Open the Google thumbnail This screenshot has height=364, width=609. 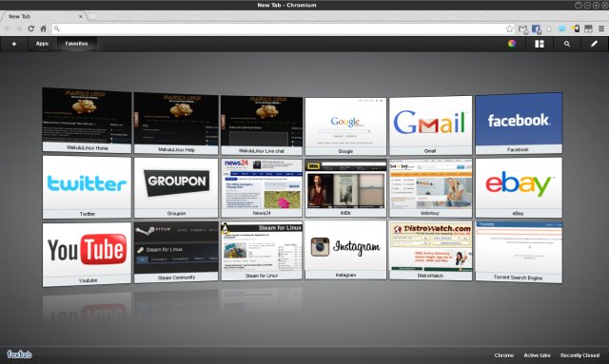click(345, 126)
